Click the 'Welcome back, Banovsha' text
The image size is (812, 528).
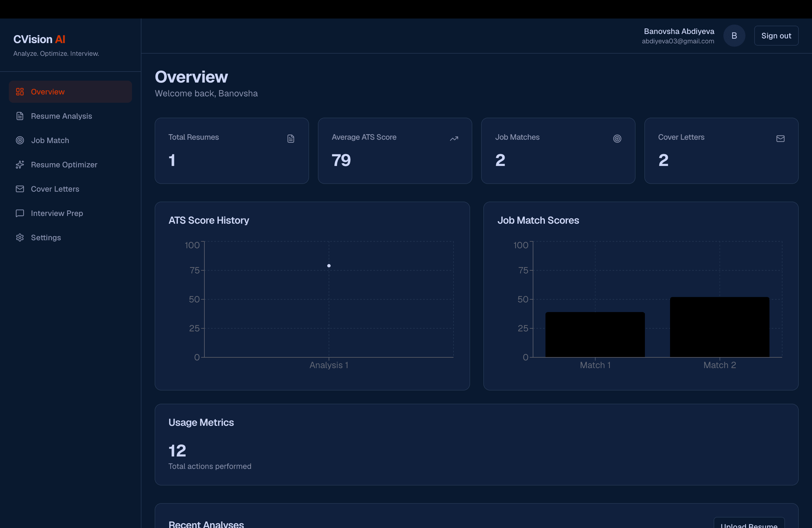tap(206, 93)
